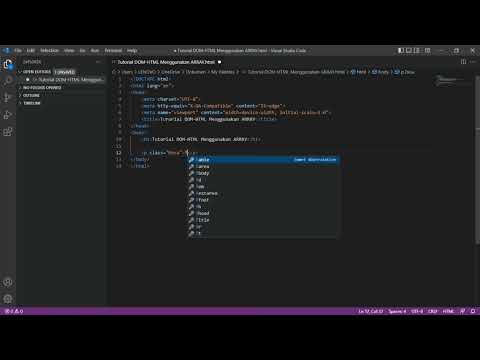Image resolution: width=480 pixels, height=360 pixels.
Task: Click the VS Code logo in the title bar
Action: pyautogui.click(x=6, y=51)
